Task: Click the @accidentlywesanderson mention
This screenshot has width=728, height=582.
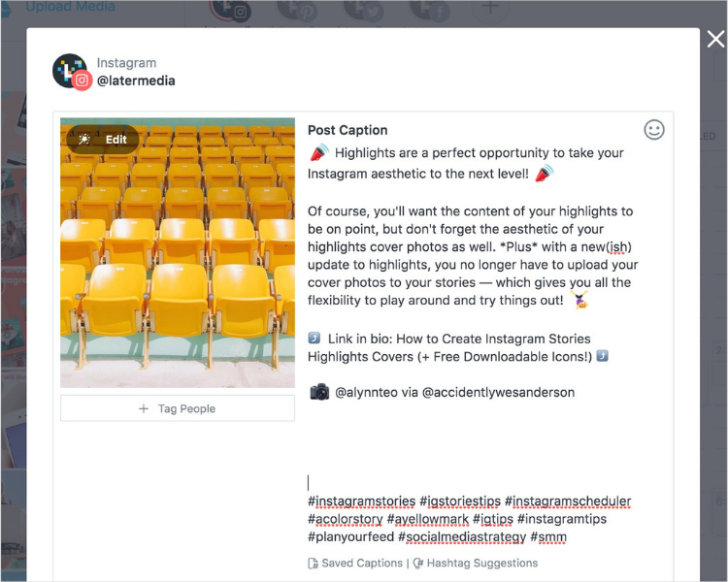Action: (x=498, y=393)
